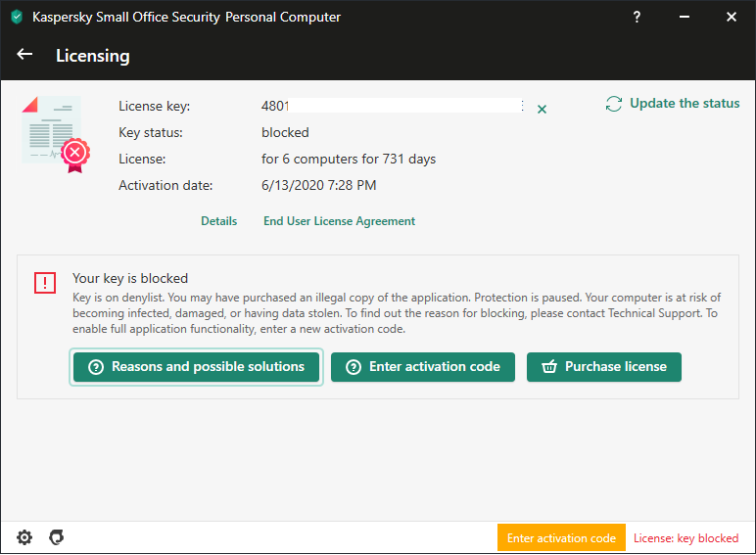This screenshot has width=756, height=555.
Task: Click the refresh icon for Update the status
Action: point(614,104)
